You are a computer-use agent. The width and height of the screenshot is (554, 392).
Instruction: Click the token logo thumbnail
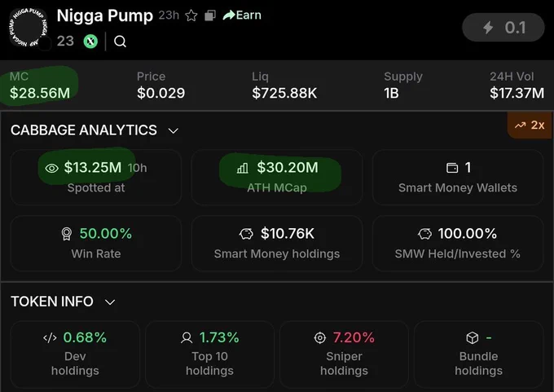point(28,28)
